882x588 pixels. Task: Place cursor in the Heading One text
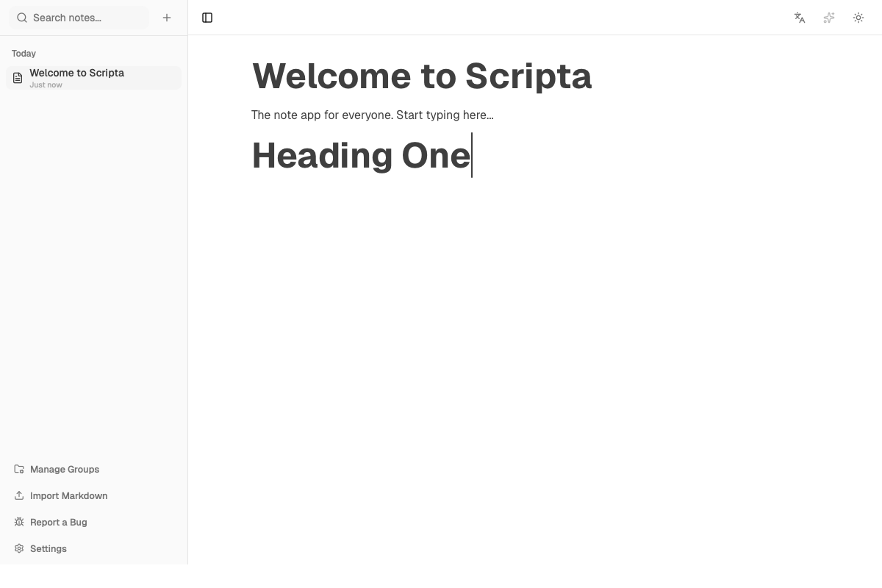(360, 155)
